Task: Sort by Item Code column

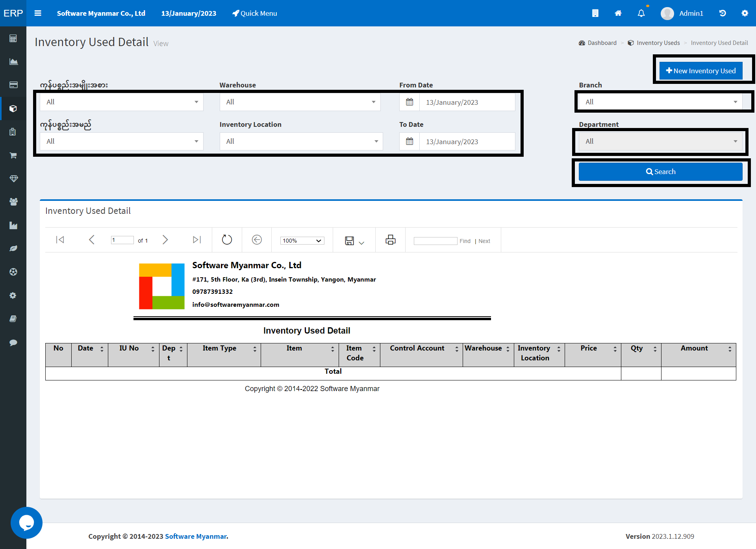Action: [374, 349]
